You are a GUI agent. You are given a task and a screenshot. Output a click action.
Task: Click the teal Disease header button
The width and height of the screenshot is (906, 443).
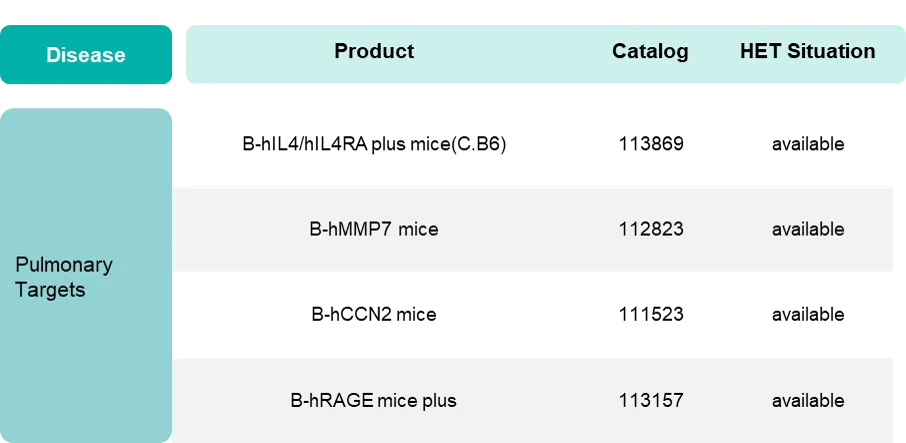click(86, 56)
